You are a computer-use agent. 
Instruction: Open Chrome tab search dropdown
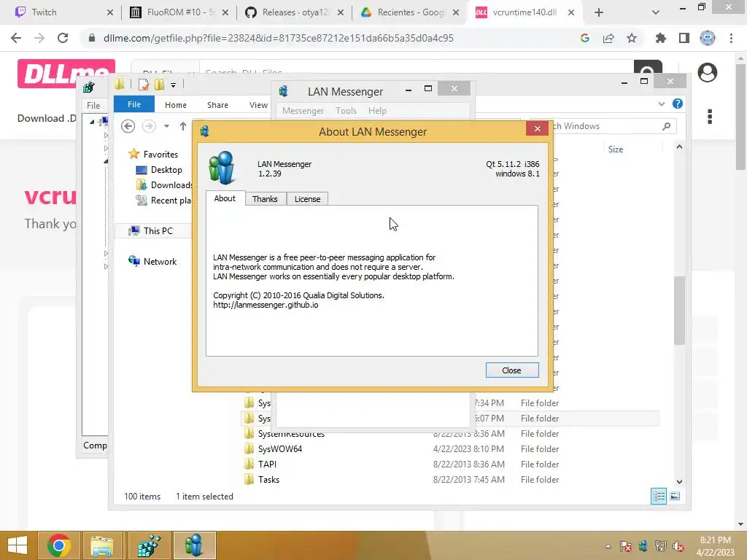[656, 12]
